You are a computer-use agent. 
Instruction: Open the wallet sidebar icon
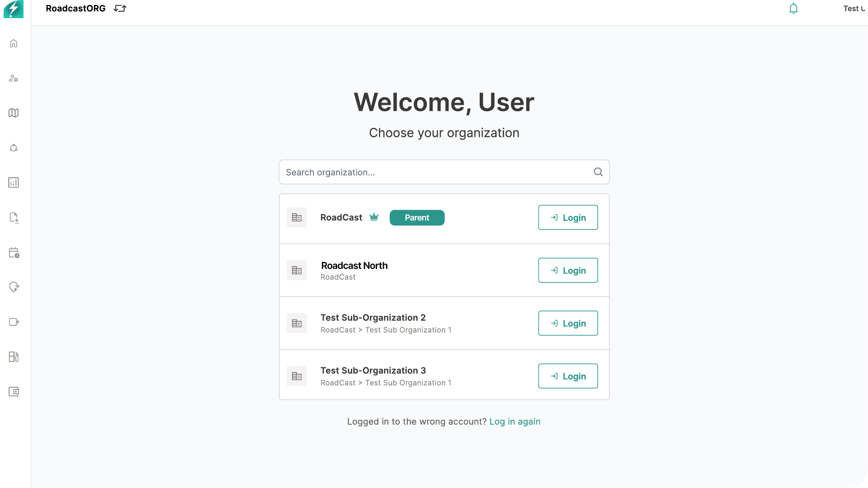pos(14,392)
